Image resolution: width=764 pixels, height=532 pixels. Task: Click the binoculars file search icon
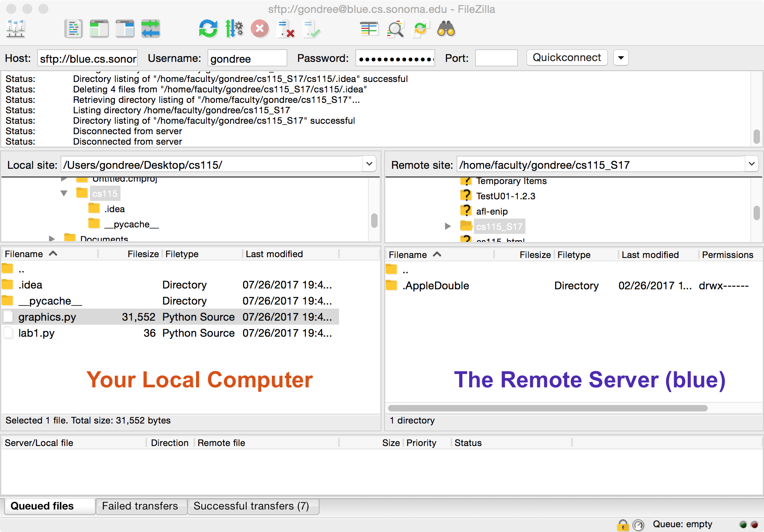(x=446, y=29)
